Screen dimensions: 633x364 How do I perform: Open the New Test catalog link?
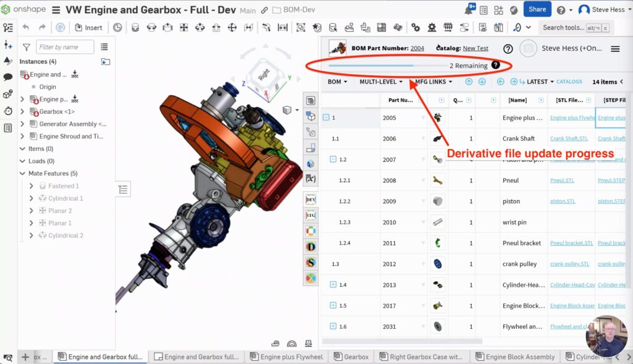pyautogui.click(x=475, y=48)
